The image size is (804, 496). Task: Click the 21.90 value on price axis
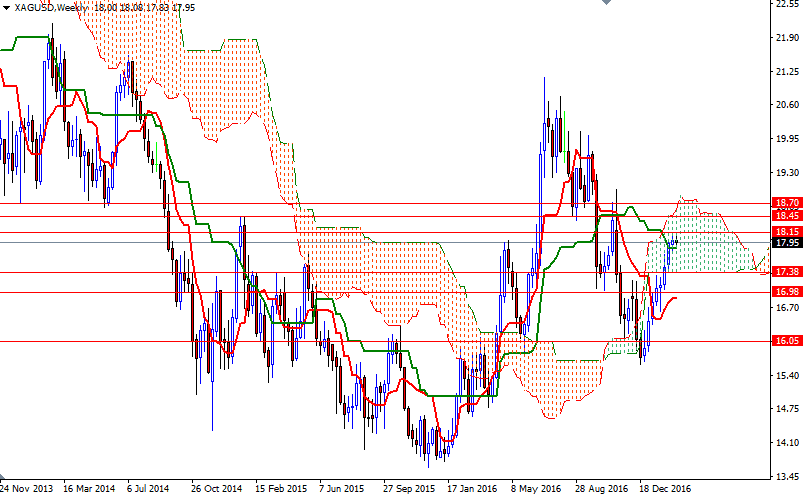pyautogui.click(x=788, y=37)
